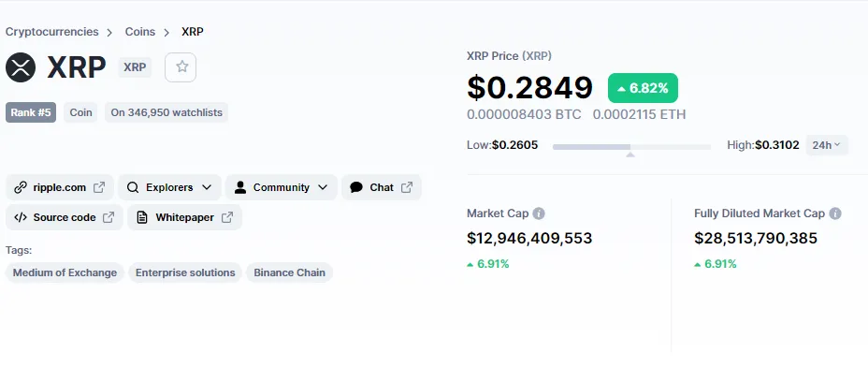
Task: Select the Enterprise solutions tag
Action: (x=185, y=272)
